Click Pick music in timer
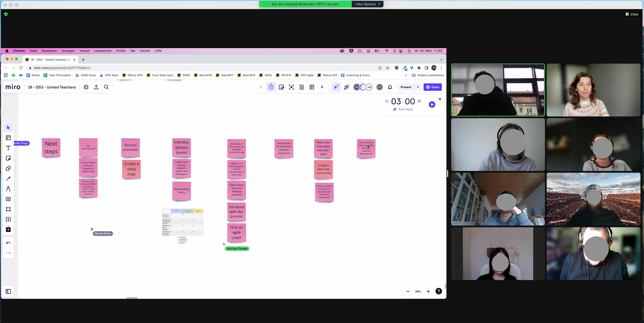644x323 pixels. coord(403,109)
